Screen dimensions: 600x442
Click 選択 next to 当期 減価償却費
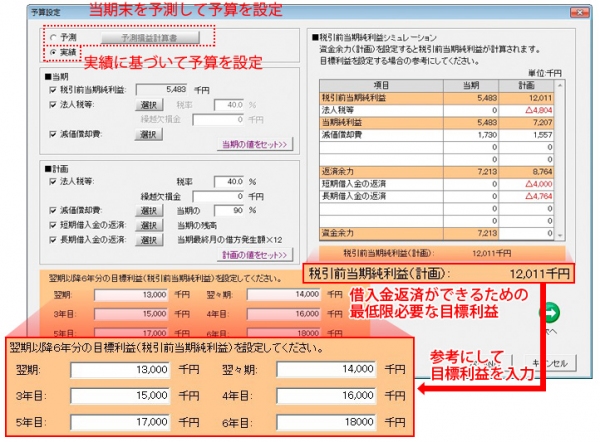pyautogui.click(x=148, y=134)
